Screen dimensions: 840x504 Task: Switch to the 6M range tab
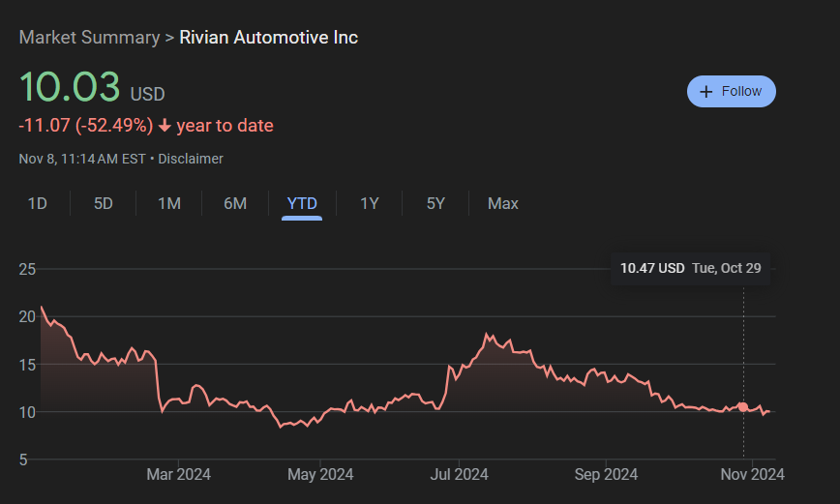pos(235,203)
